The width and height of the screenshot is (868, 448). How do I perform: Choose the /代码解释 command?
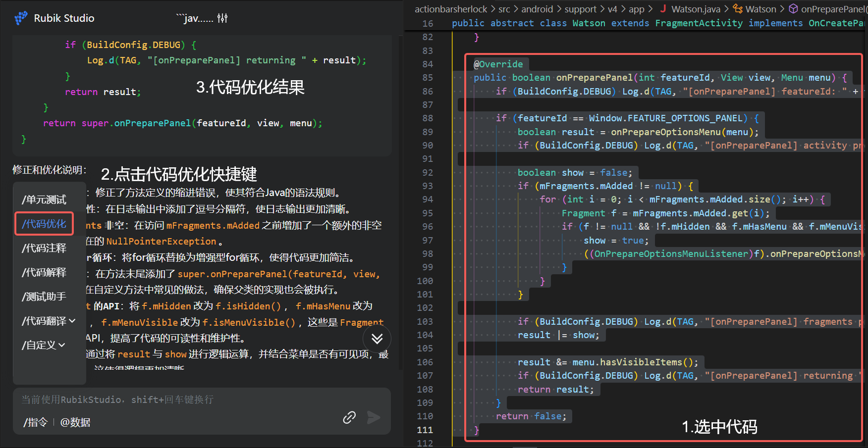44,272
